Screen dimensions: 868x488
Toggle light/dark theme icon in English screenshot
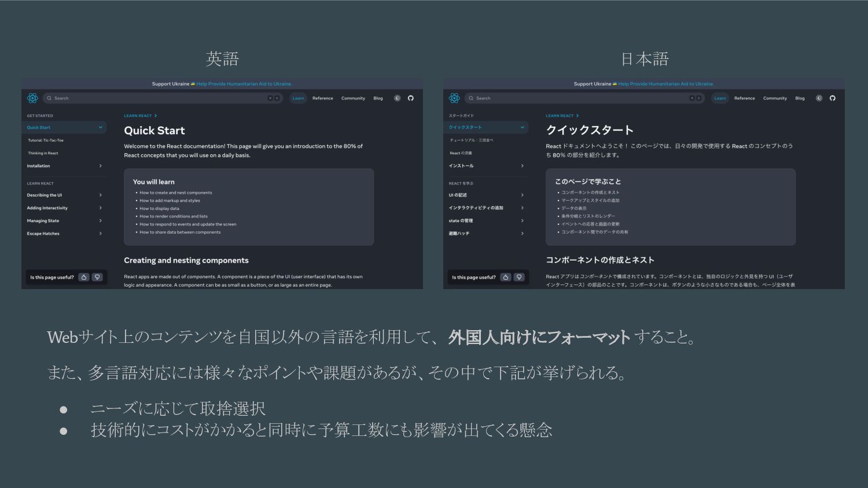pos(397,98)
